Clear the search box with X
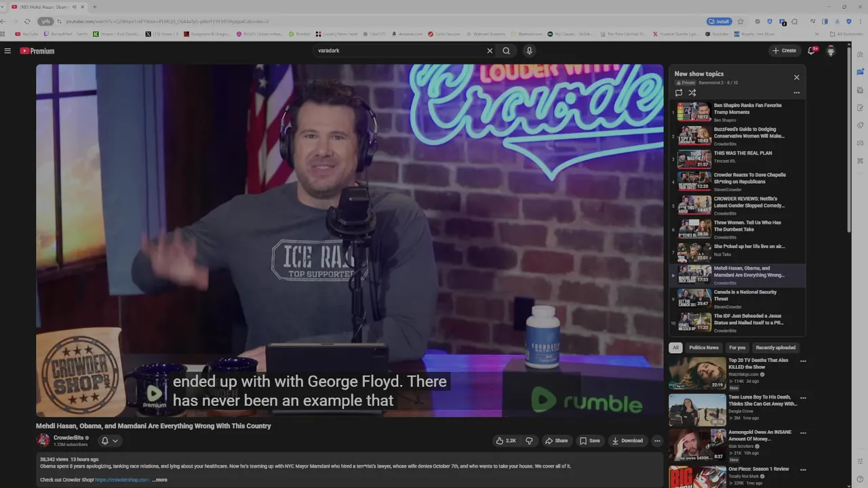 490,51
